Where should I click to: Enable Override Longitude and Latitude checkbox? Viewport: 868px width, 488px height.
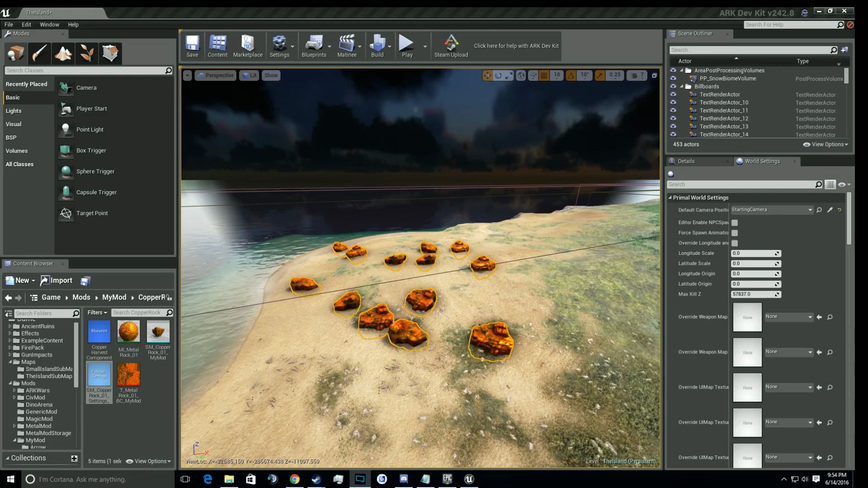(x=735, y=243)
